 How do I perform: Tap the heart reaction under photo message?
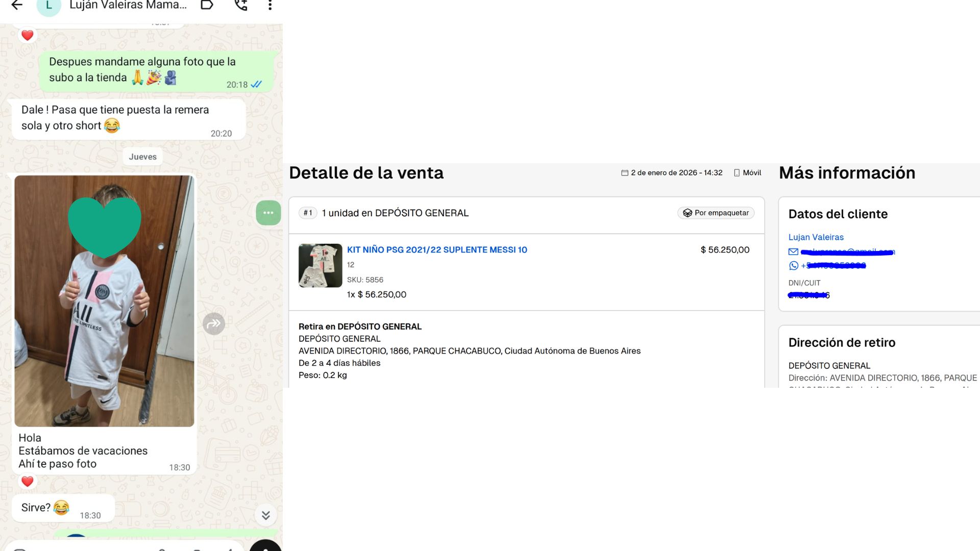coord(28,481)
